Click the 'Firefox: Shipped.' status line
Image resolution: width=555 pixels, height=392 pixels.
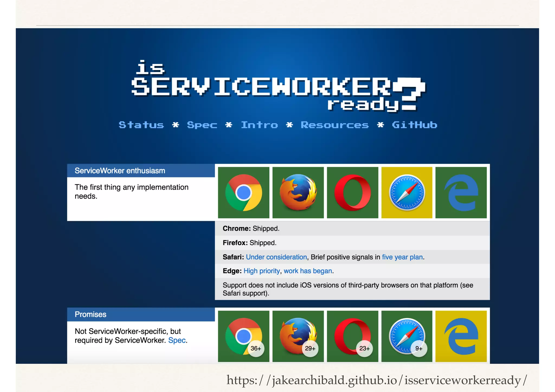click(x=352, y=243)
